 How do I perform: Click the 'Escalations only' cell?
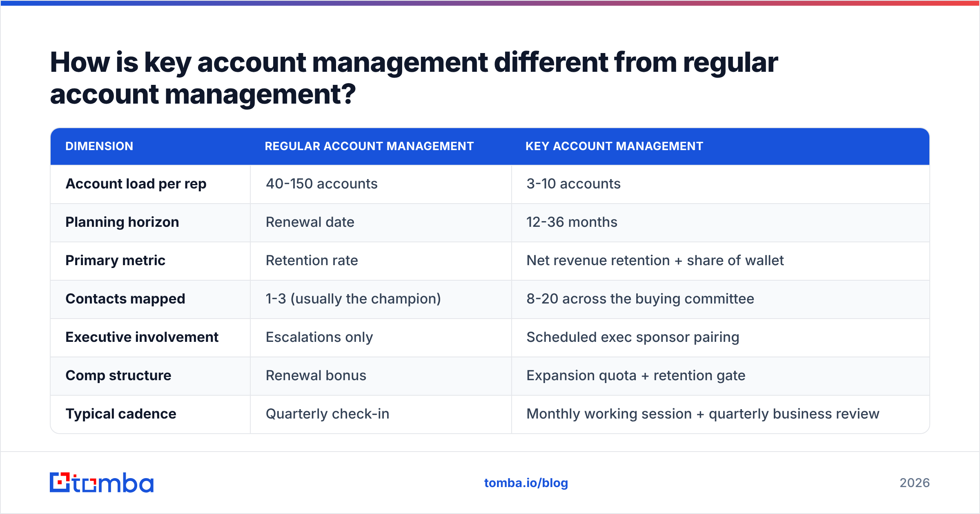[319, 337]
